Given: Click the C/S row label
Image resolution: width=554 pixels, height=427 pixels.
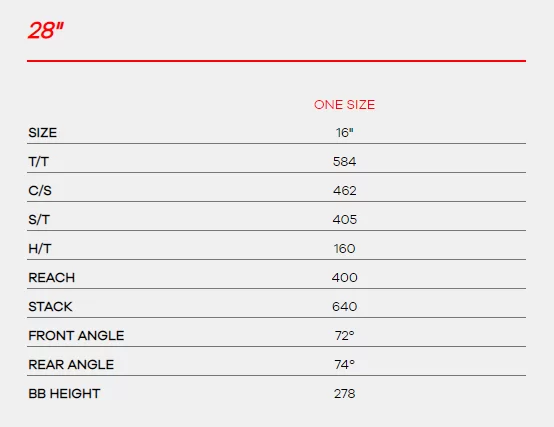Looking at the screenshot, I should [40, 191].
